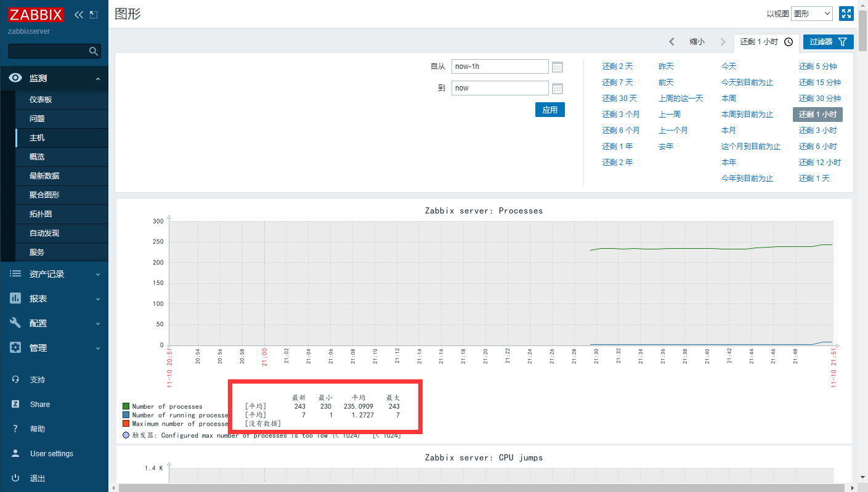The height and width of the screenshot is (492, 868).
Task: Select 还剩 3 小时 time range
Action: pos(817,131)
